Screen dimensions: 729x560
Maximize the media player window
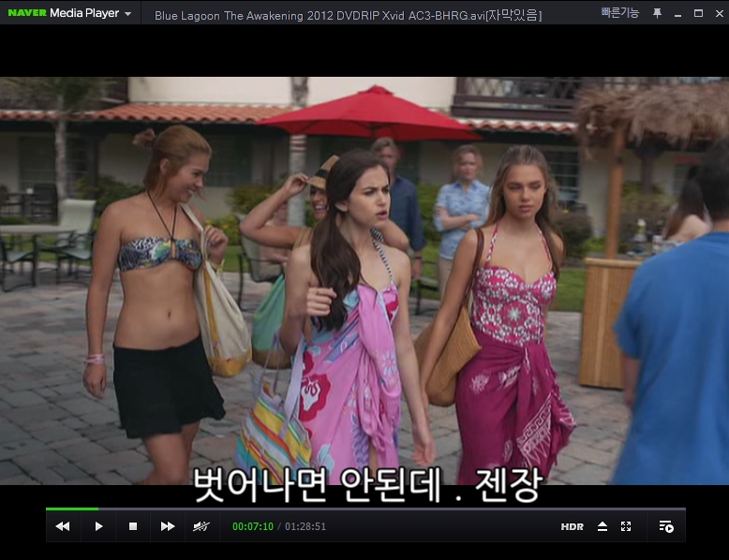(x=698, y=13)
